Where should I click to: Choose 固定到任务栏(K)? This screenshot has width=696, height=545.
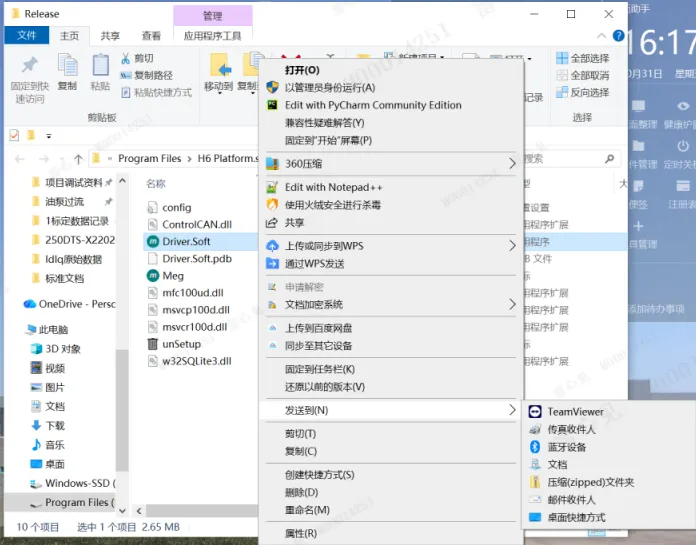pyautogui.click(x=391, y=369)
